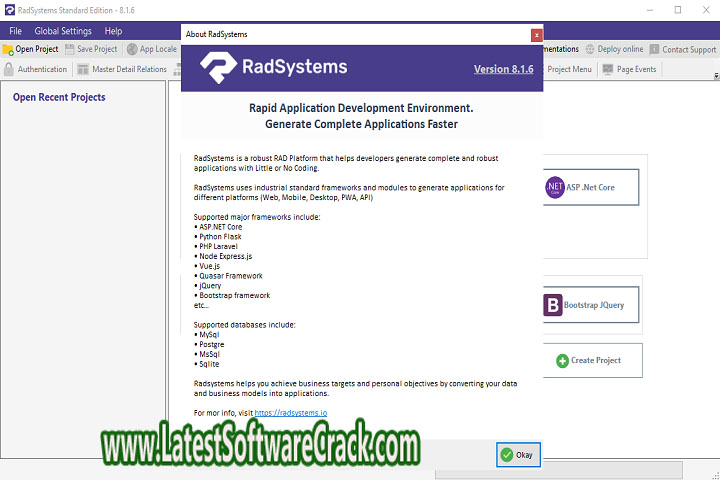Click the Open Project folder icon

[x=8, y=49]
